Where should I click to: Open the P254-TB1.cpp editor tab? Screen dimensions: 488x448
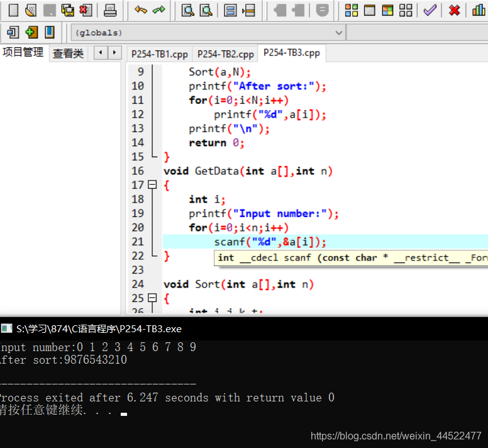point(160,54)
